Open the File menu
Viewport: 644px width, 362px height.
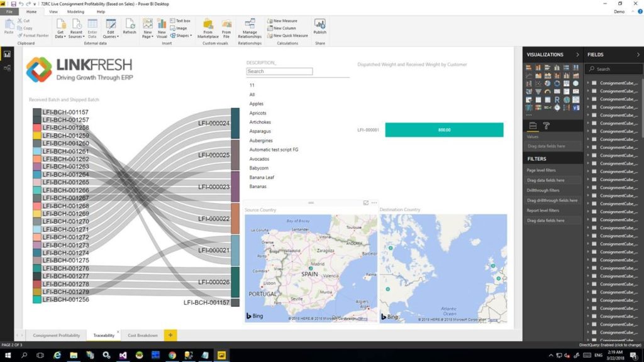tap(9, 11)
